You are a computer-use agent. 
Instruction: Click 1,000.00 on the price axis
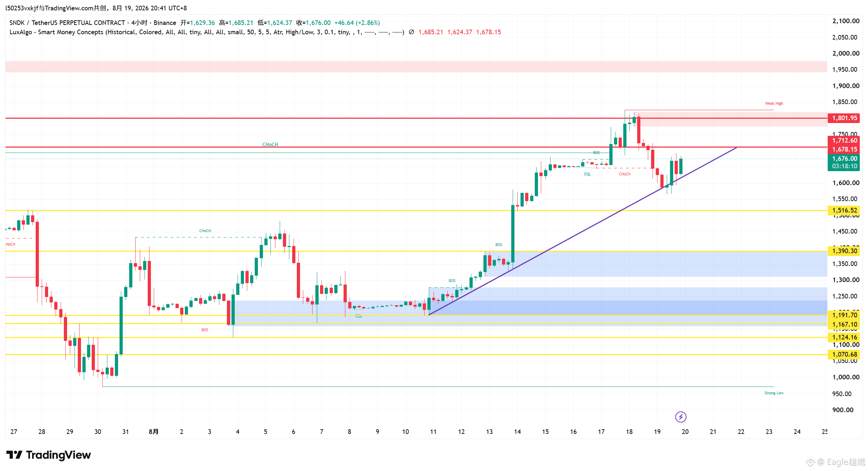[x=846, y=377]
